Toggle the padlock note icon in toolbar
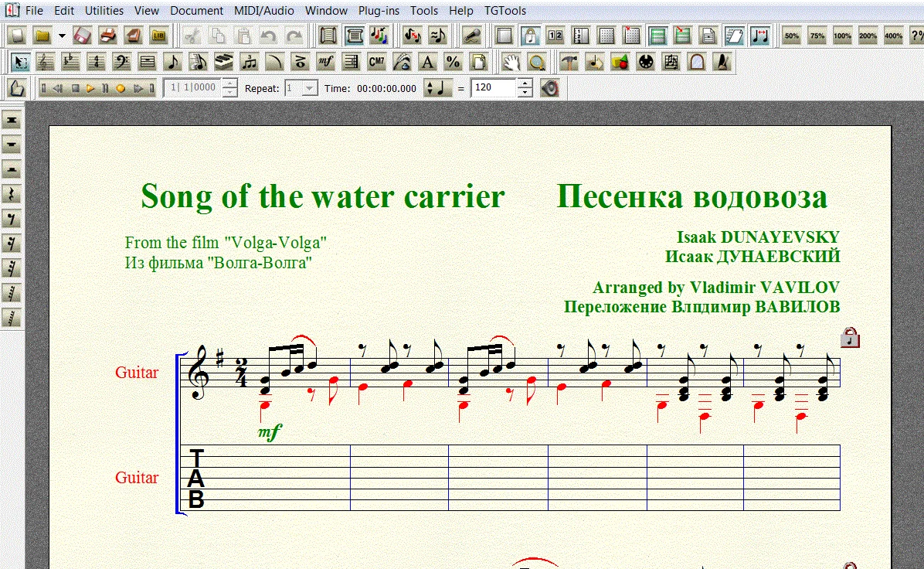Screen dimensions: 924x569 click(529, 36)
